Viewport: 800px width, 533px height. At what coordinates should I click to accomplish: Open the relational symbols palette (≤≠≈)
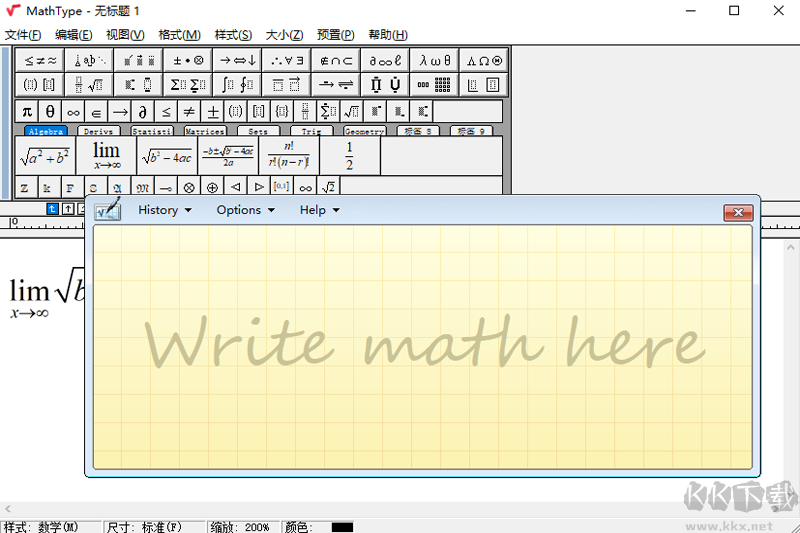tap(42, 60)
